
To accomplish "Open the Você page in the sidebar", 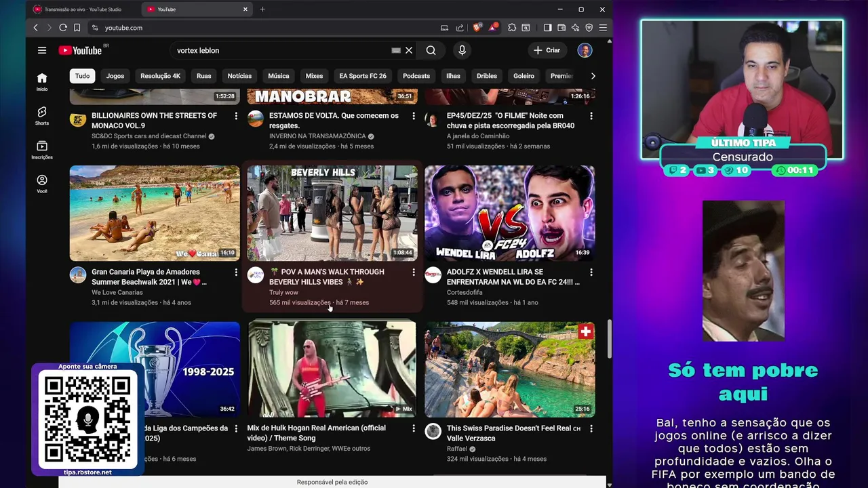I will pos(42,184).
